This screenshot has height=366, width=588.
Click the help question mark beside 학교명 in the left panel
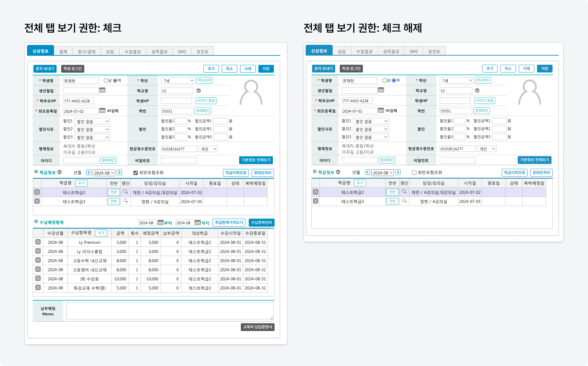[x=199, y=91]
